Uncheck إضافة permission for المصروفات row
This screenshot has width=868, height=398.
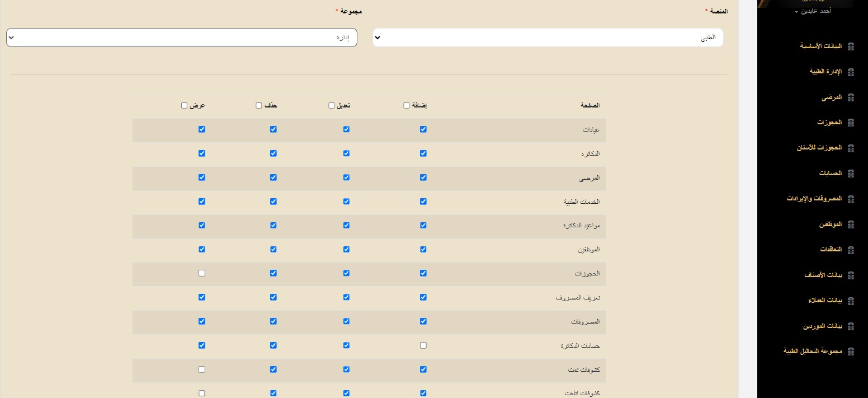(423, 321)
